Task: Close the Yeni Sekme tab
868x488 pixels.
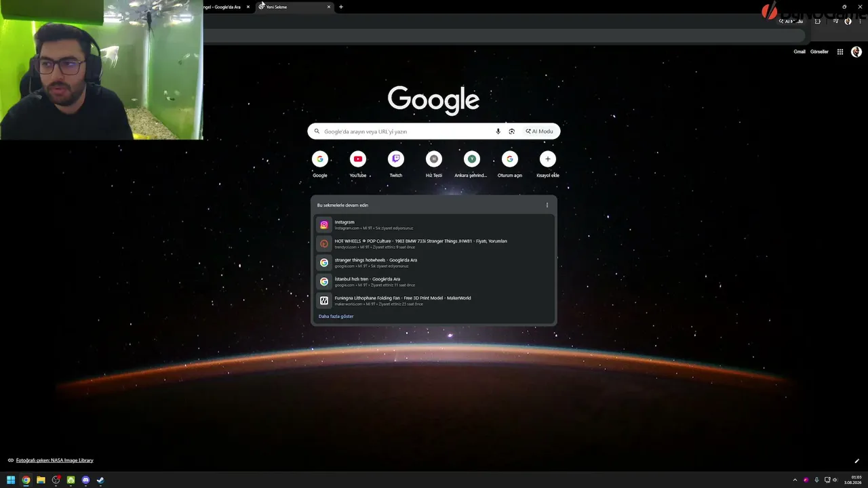Action: [329, 7]
